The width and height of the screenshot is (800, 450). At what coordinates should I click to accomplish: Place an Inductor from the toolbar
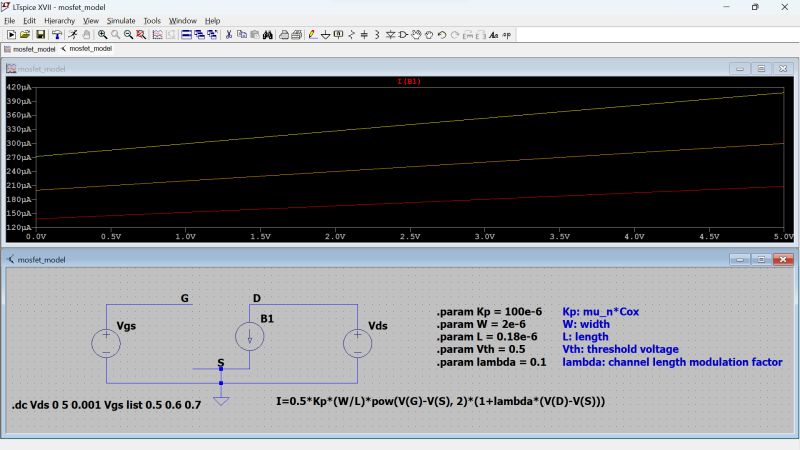(377, 35)
